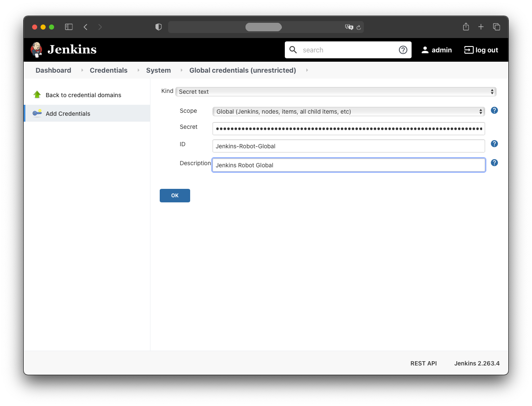
Task: Select Add Credentials in the sidebar
Action: [x=68, y=114]
